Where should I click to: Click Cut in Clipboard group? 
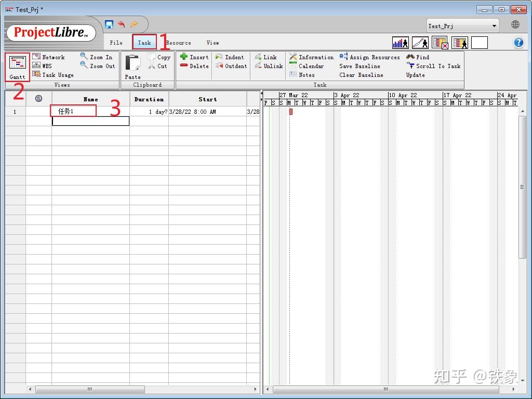pyautogui.click(x=158, y=66)
